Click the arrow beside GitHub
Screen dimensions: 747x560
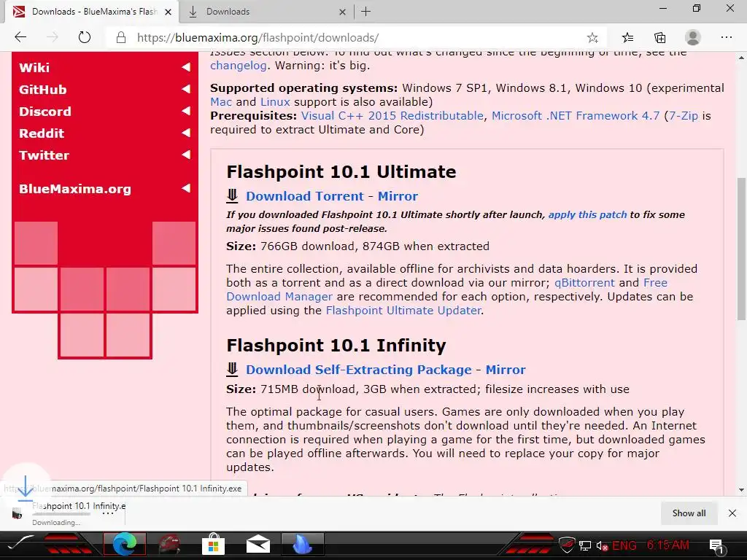pyautogui.click(x=186, y=89)
